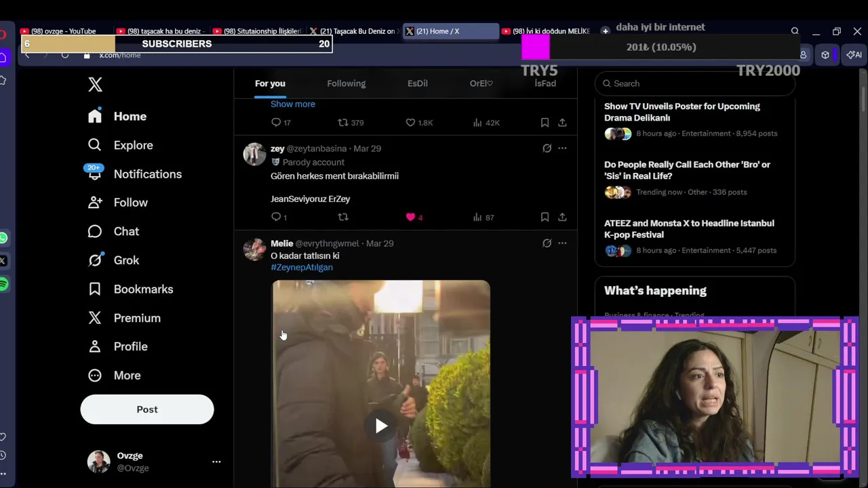
Task: Switch to İyi ki doğdun MELİKE tab
Action: pyautogui.click(x=547, y=31)
